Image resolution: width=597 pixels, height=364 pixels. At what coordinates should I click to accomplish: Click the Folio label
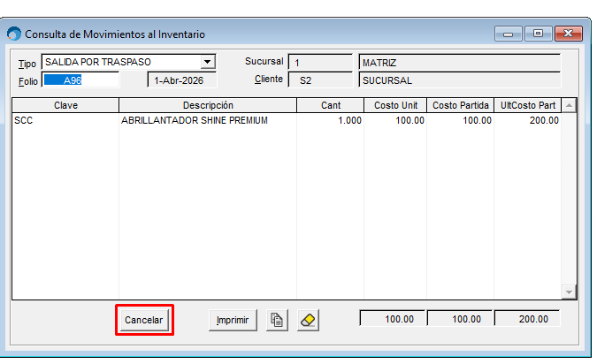[x=28, y=81]
